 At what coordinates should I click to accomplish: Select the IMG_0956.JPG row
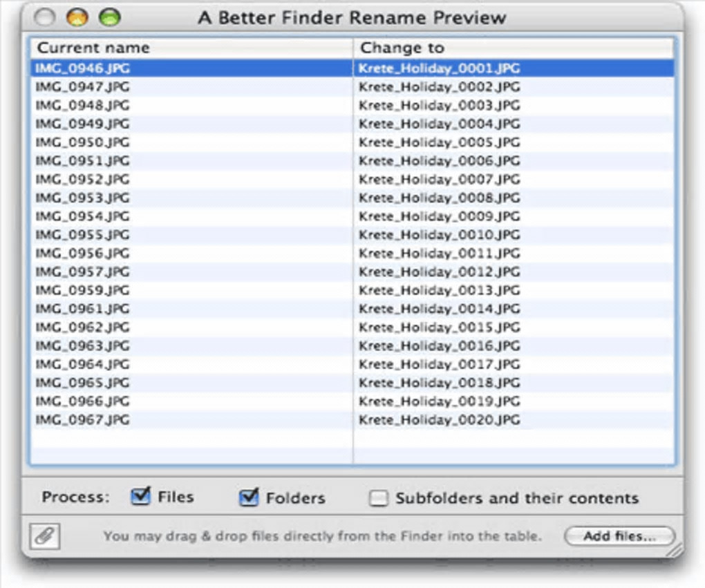click(x=352, y=253)
